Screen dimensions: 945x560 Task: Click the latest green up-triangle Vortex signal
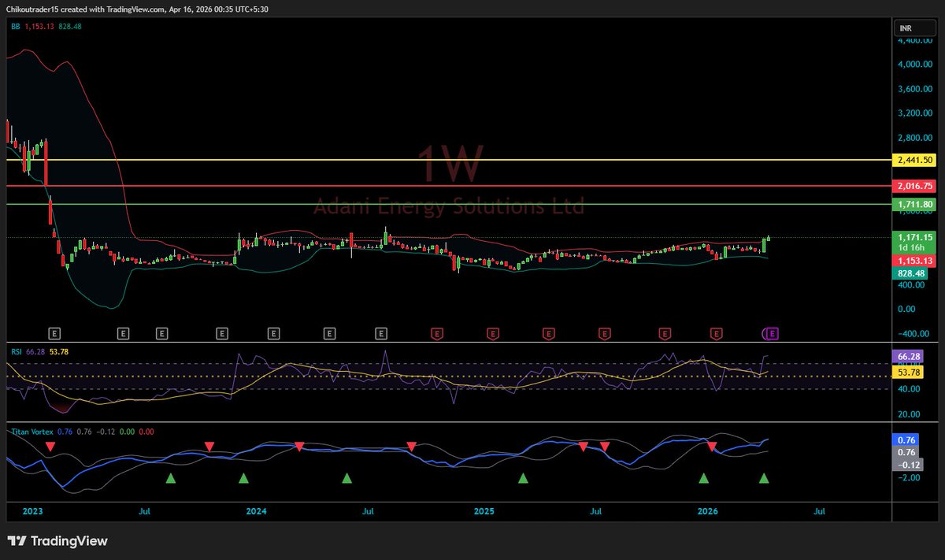point(764,477)
